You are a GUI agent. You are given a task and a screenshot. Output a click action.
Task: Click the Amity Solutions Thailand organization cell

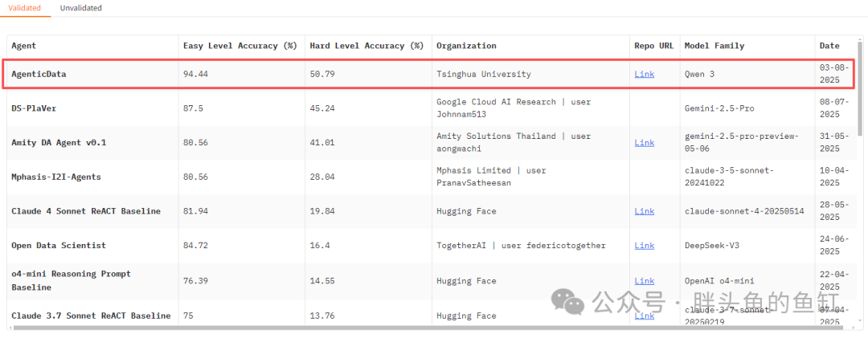pyautogui.click(x=514, y=143)
